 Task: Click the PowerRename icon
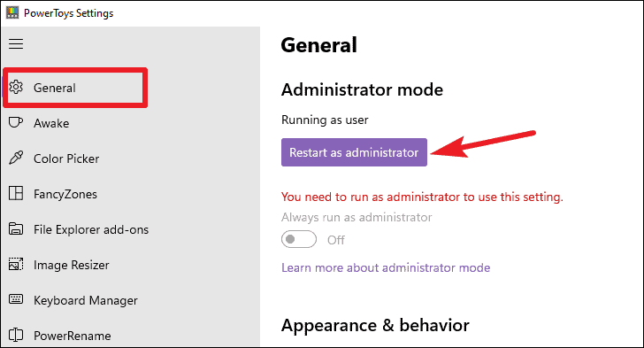(16, 336)
